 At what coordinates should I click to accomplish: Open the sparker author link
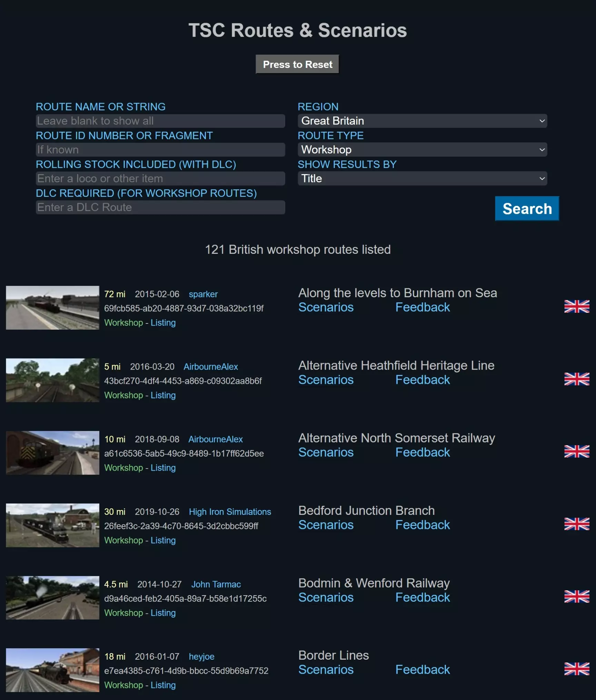click(x=203, y=294)
